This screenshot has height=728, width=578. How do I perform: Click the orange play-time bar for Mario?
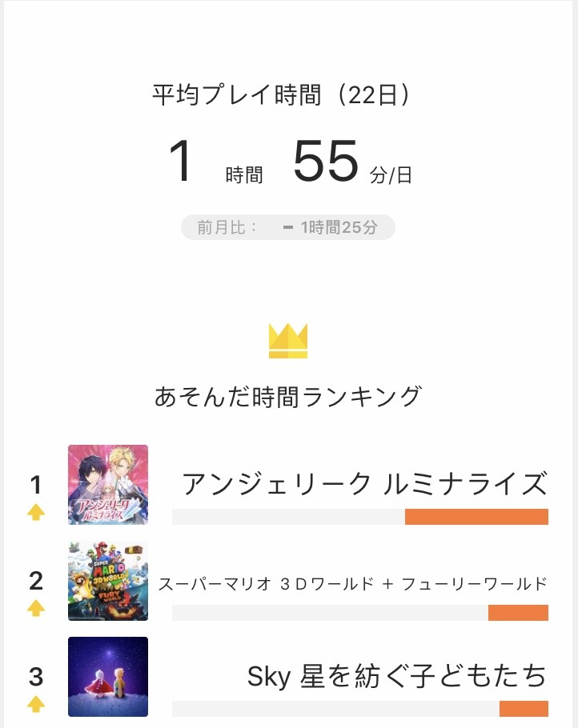tap(518, 613)
